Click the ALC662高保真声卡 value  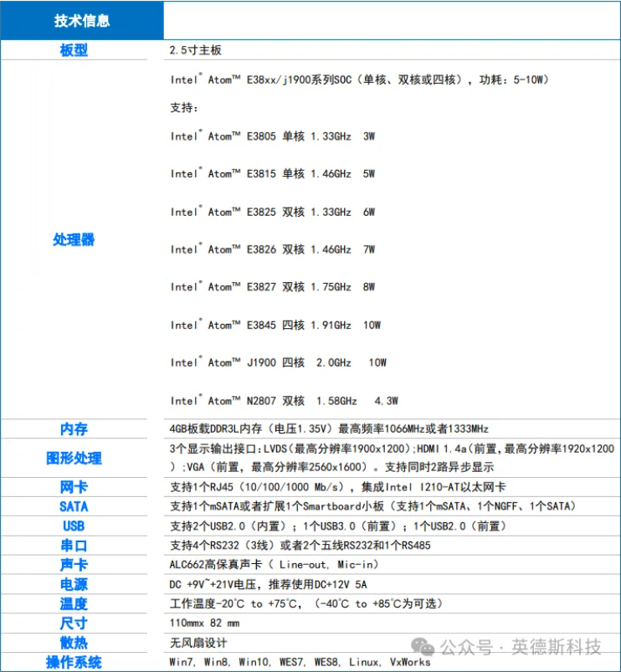(x=275, y=564)
